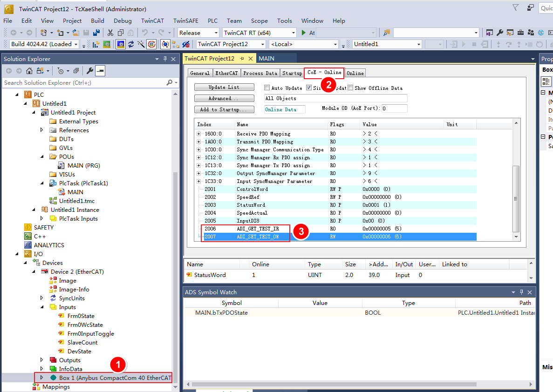Click the Team Explorer people icon
The image size is (553, 392).
[531, 33]
